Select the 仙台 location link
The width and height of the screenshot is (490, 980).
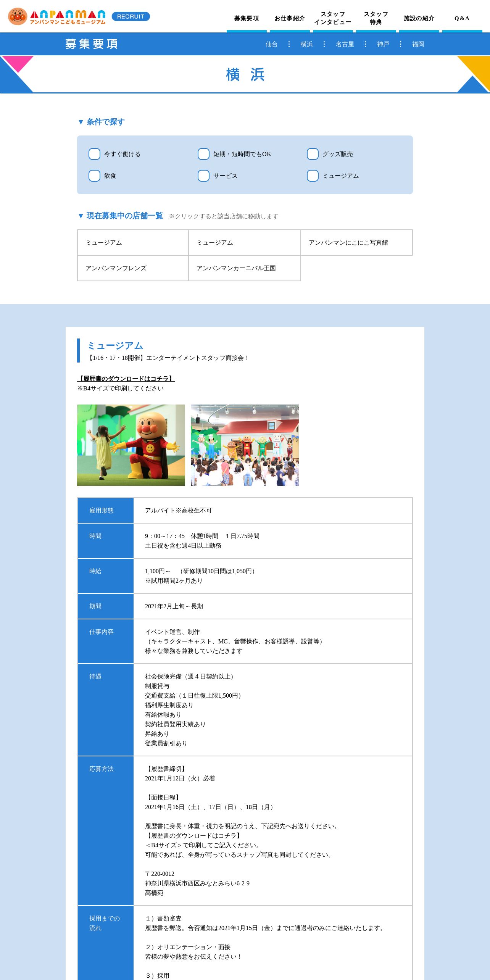tap(272, 44)
